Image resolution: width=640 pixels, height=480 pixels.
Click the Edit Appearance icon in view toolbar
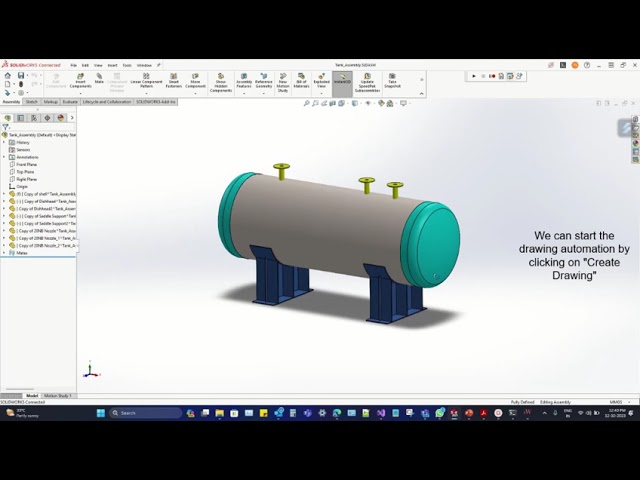381,104
